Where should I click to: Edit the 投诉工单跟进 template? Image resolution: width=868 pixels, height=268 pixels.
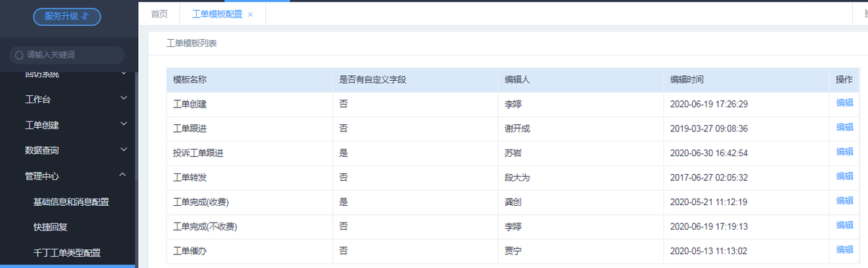click(844, 152)
